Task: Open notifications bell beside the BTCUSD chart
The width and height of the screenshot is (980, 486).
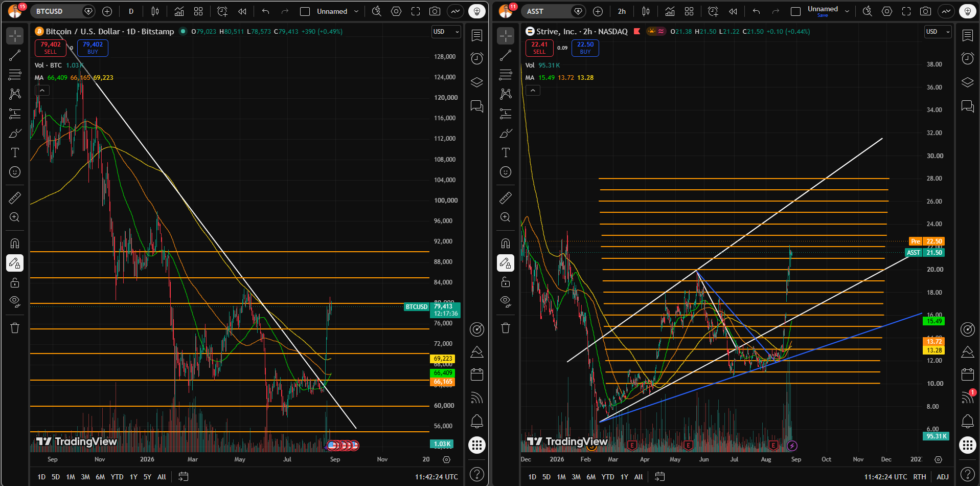Action: [477, 421]
